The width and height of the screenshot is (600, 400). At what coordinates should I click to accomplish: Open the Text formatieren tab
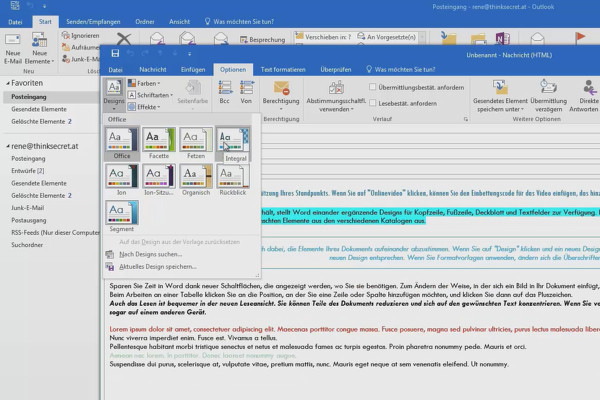coord(283,70)
